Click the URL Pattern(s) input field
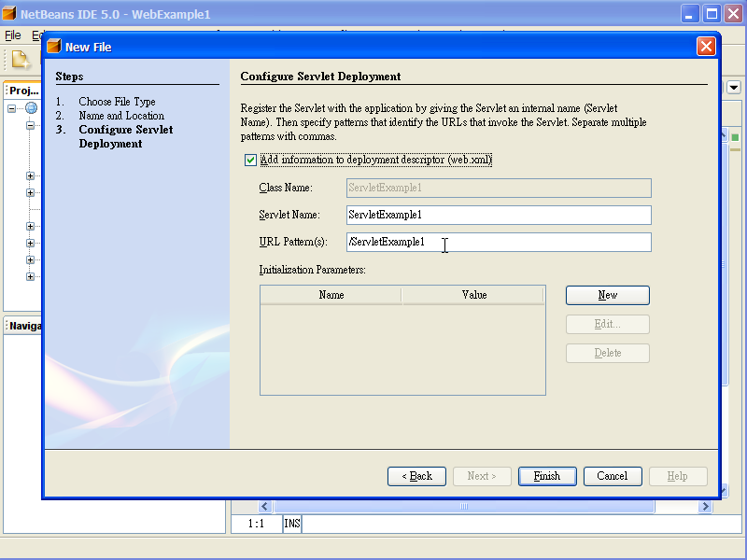747x560 pixels. point(499,242)
